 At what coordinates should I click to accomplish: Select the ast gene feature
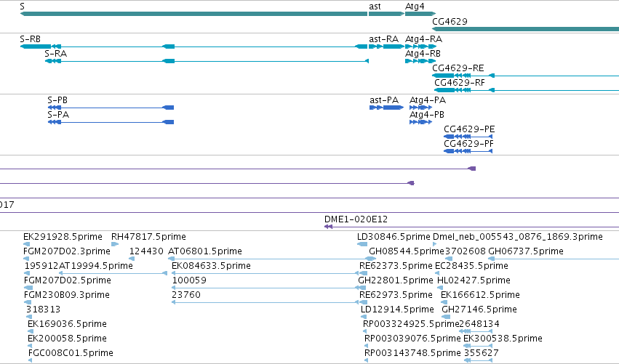click(386, 14)
